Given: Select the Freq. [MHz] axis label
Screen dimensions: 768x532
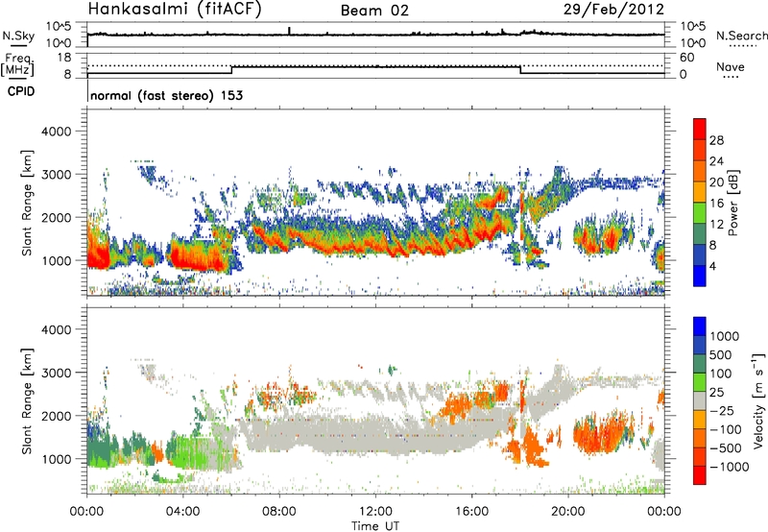Looking at the screenshot, I should click(x=18, y=64).
